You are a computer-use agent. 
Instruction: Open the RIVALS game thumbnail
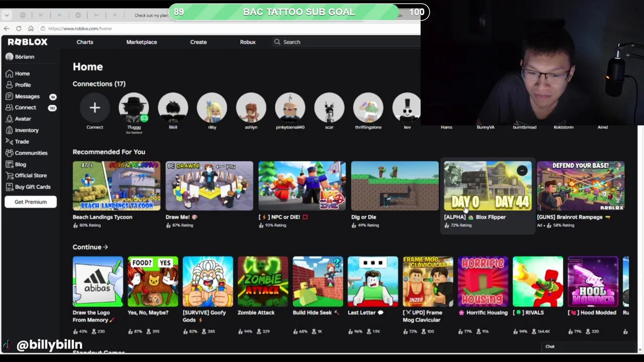(538, 282)
